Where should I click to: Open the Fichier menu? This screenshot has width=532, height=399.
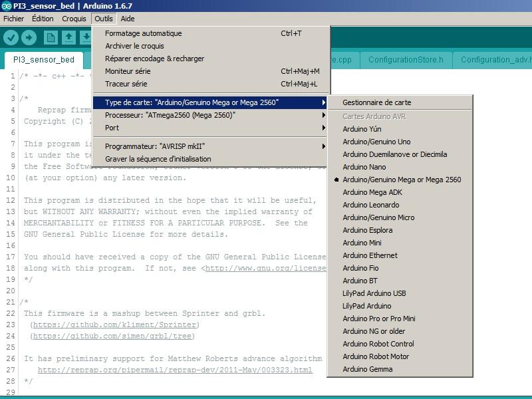13,19
